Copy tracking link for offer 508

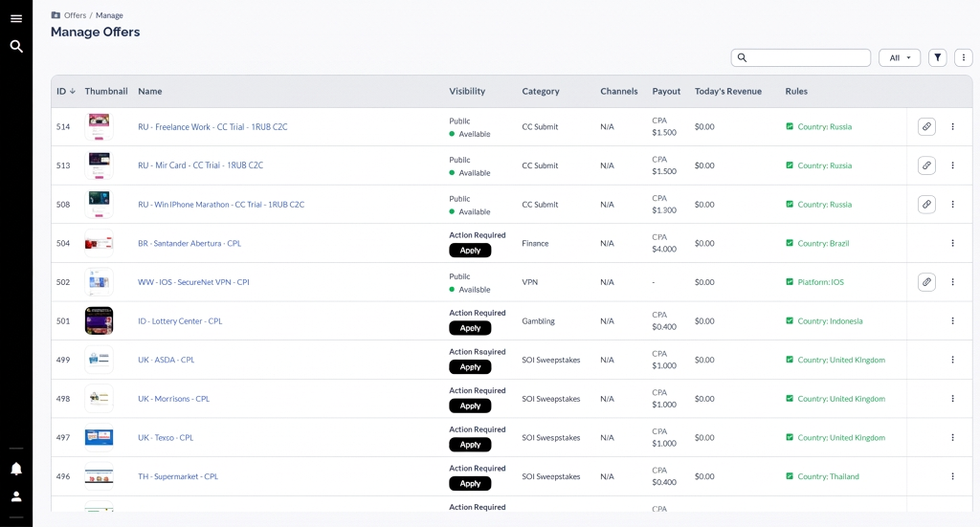pos(926,204)
